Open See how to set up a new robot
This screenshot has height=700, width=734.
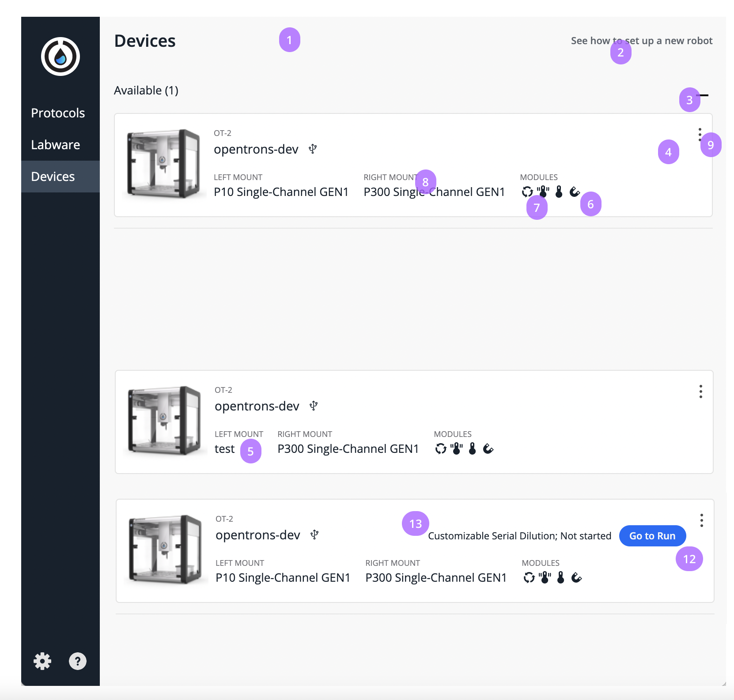(641, 41)
